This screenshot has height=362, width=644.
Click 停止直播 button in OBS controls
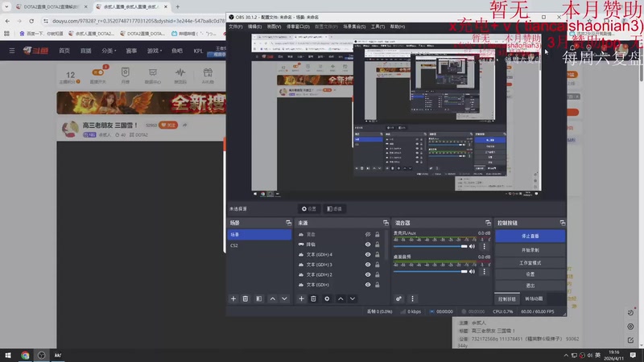[530, 236]
